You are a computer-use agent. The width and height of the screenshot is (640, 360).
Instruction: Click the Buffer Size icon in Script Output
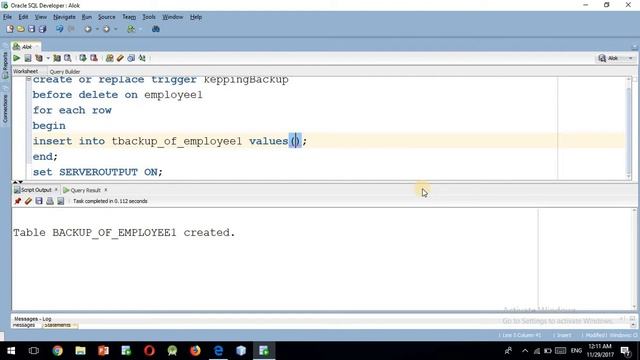pyautogui.click(x=60, y=201)
